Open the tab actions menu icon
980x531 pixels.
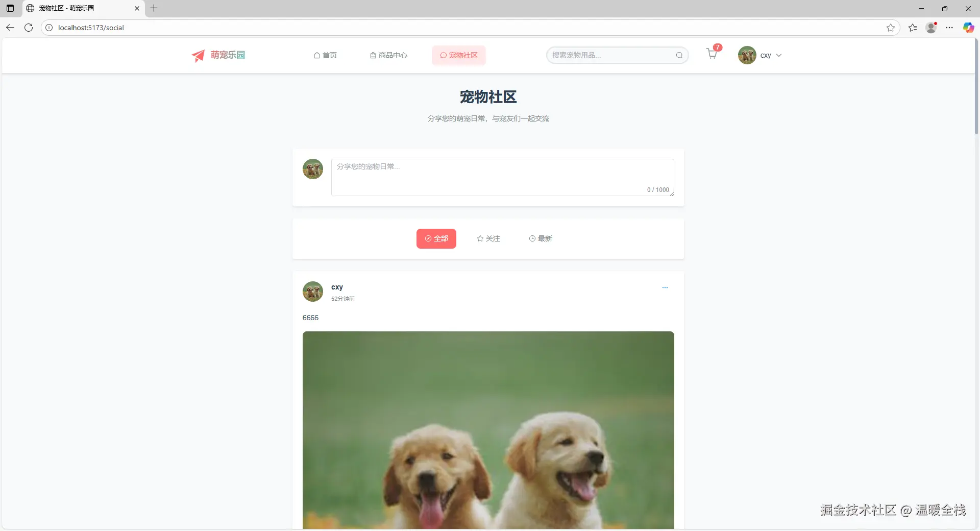pyautogui.click(x=10, y=8)
